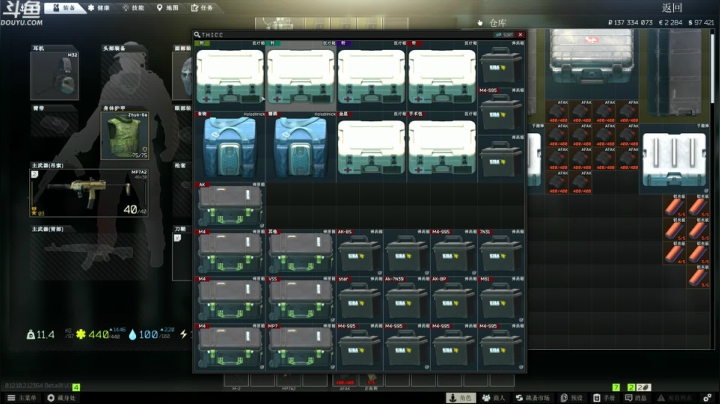Open the weapon case tagged VSS
This screenshot has height=404, width=720.
tap(301, 300)
